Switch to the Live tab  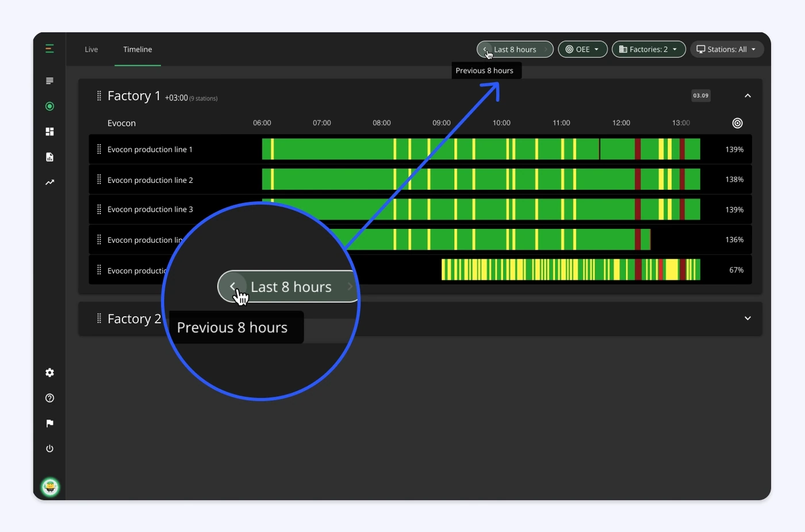(91, 49)
